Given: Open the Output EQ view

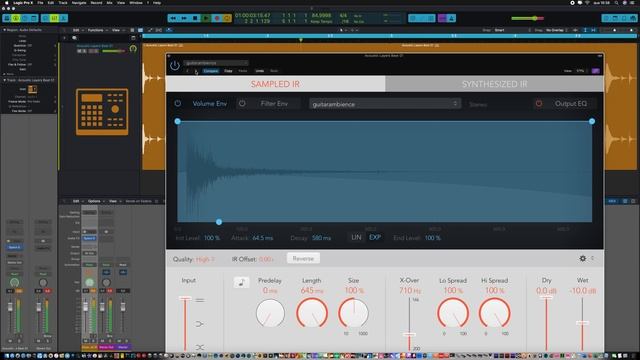Looking at the screenshot, I should click(x=571, y=104).
